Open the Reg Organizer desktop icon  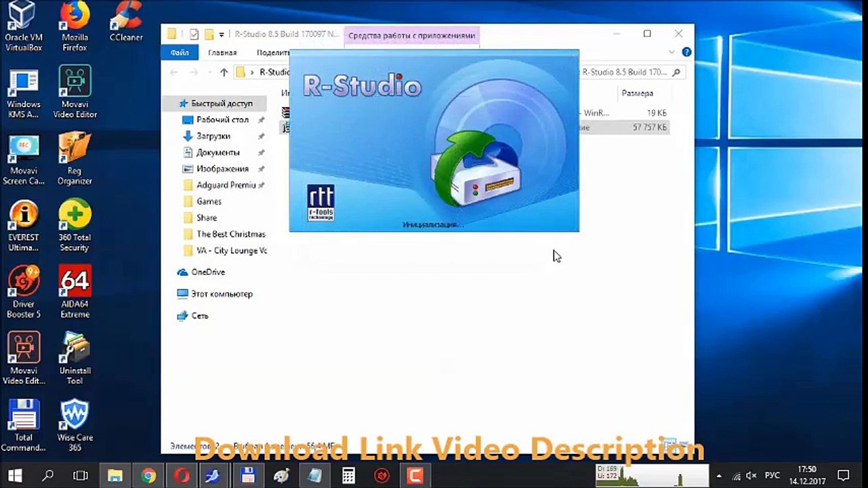point(75,160)
